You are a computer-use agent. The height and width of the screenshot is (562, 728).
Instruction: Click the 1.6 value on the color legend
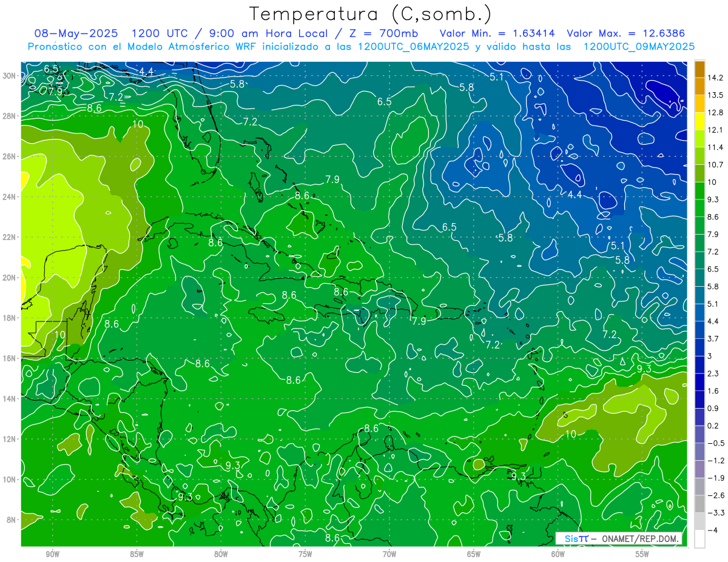(x=713, y=391)
